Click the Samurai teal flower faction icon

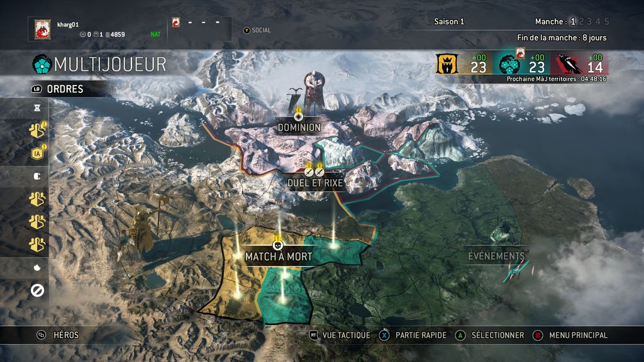click(509, 65)
